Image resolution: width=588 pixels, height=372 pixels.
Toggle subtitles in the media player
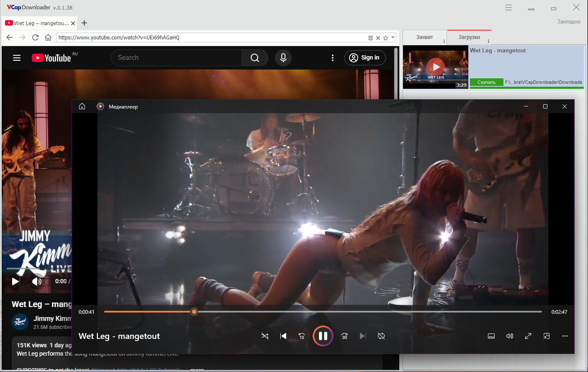tap(491, 336)
